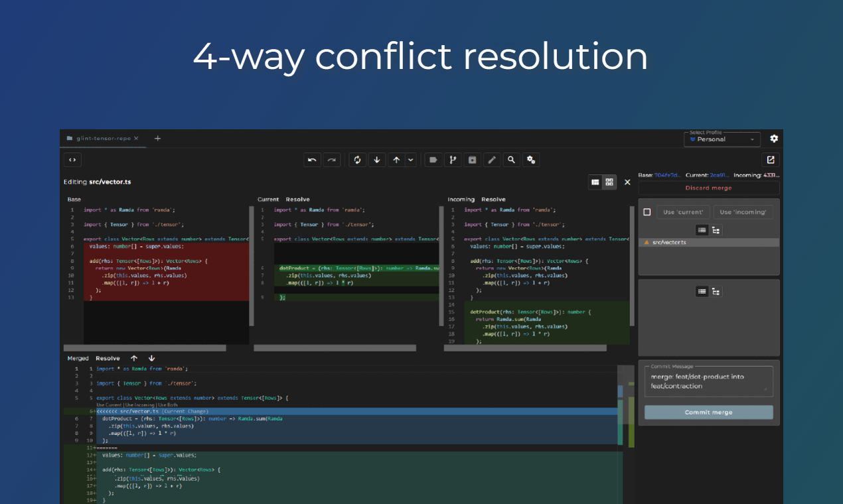Switch to the split layout view toggle
The image size is (843, 504).
595,182
